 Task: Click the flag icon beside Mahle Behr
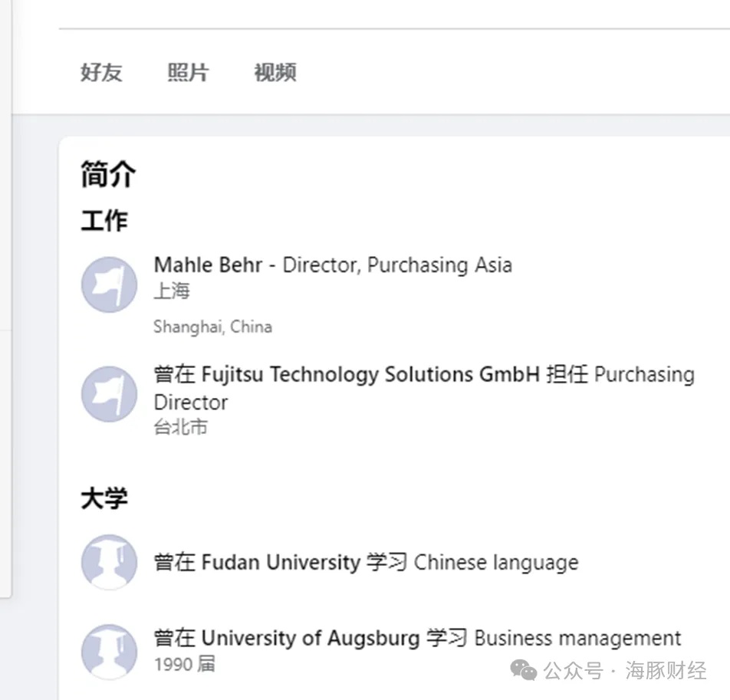click(109, 284)
